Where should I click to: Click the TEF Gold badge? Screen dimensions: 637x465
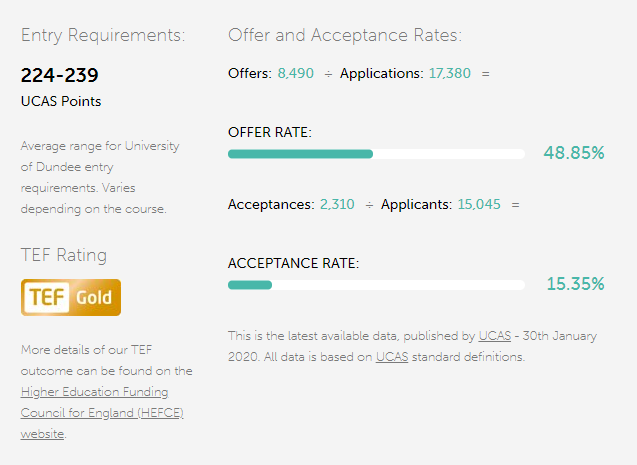71,297
